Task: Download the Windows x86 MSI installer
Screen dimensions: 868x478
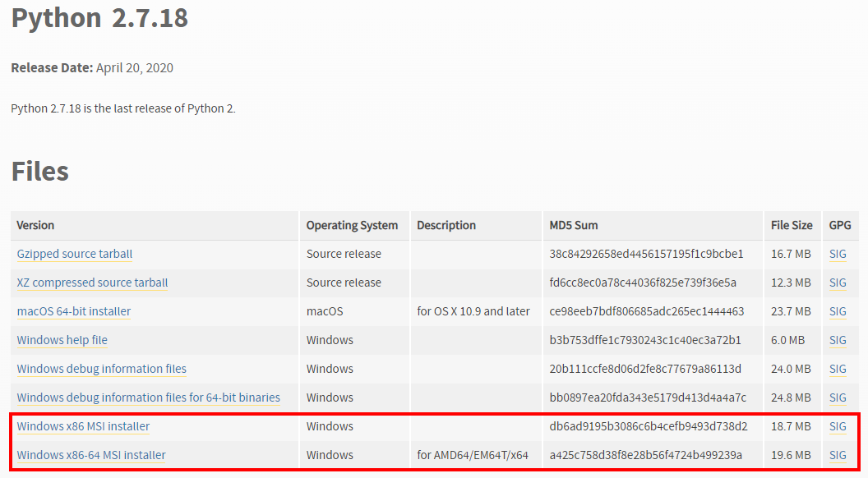Action: point(83,426)
